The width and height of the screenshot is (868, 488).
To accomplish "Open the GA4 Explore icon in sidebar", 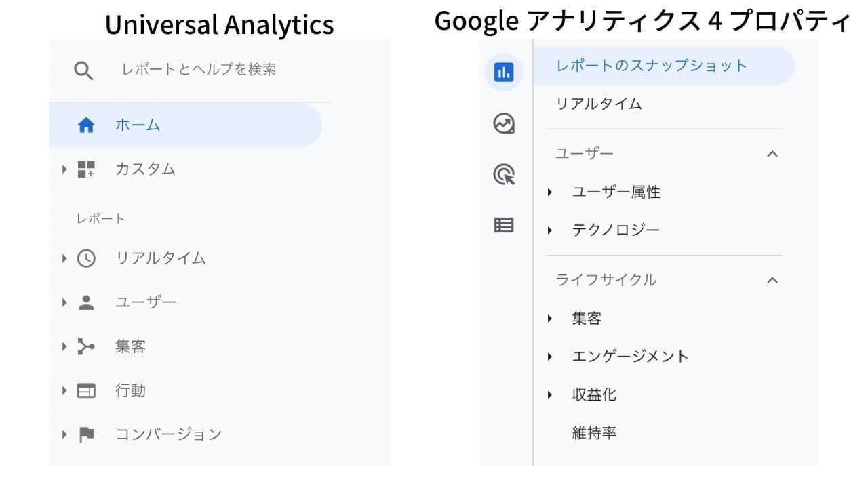I will click(x=504, y=124).
